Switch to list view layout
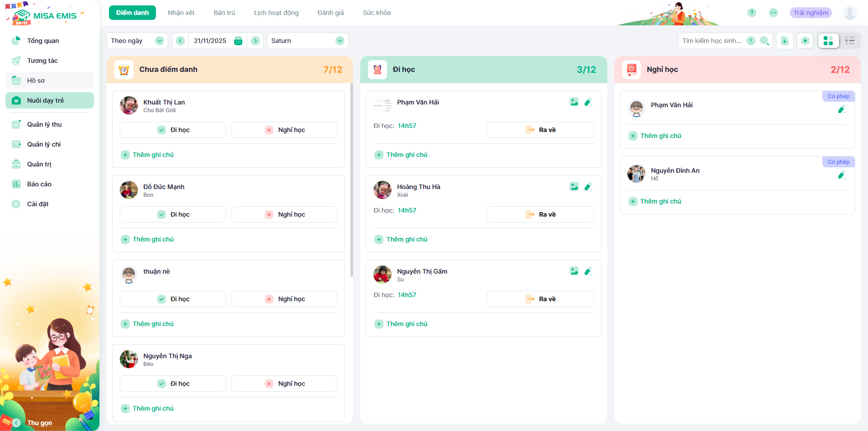 (849, 41)
